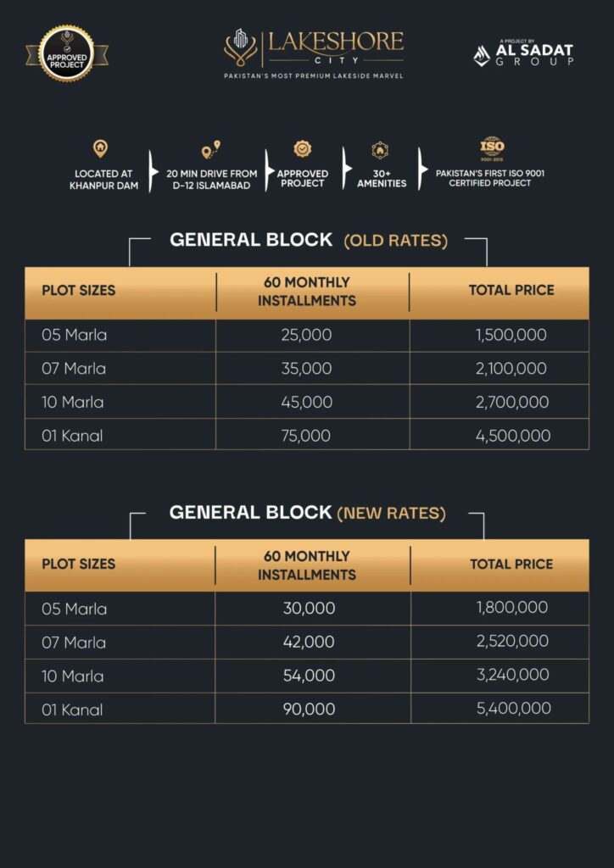
Task: Click the General Block (New Rates) heading
Action: 307,513
